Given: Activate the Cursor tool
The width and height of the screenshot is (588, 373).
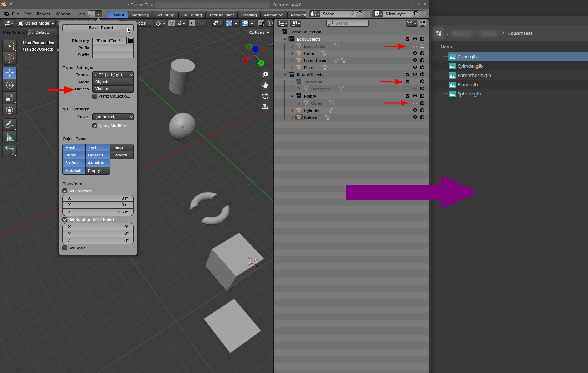Looking at the screenshot, I should point(9,58).
